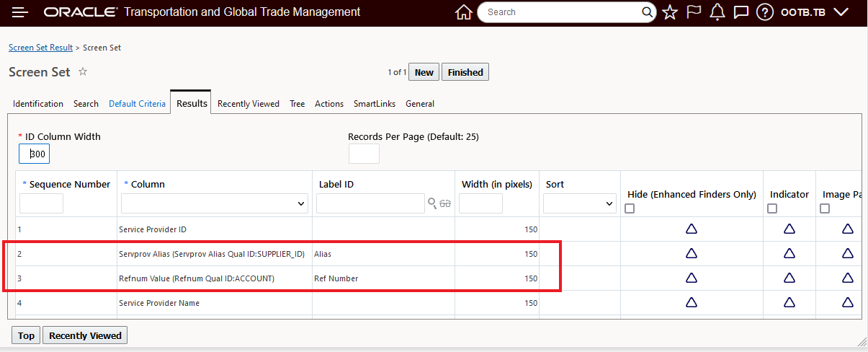Viewport: 868px width, 352px height.
Task: Select the Results tab
Action: [192, 103]
